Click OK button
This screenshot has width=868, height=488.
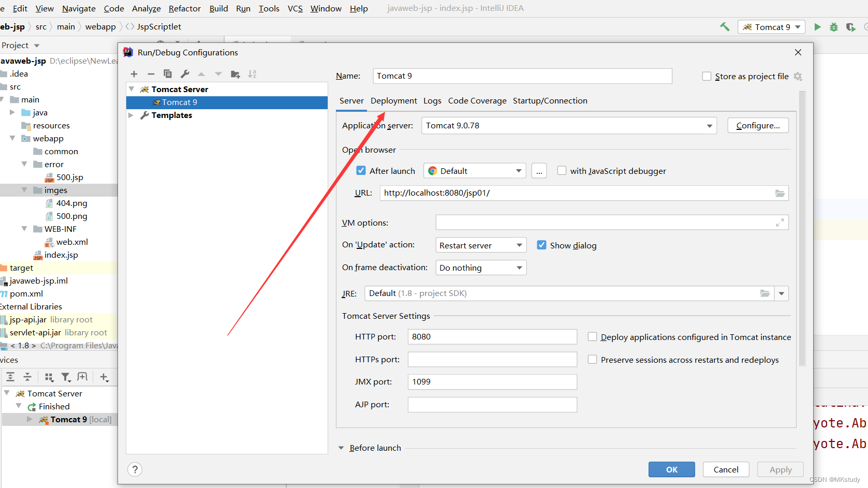[x=672, y=469]
